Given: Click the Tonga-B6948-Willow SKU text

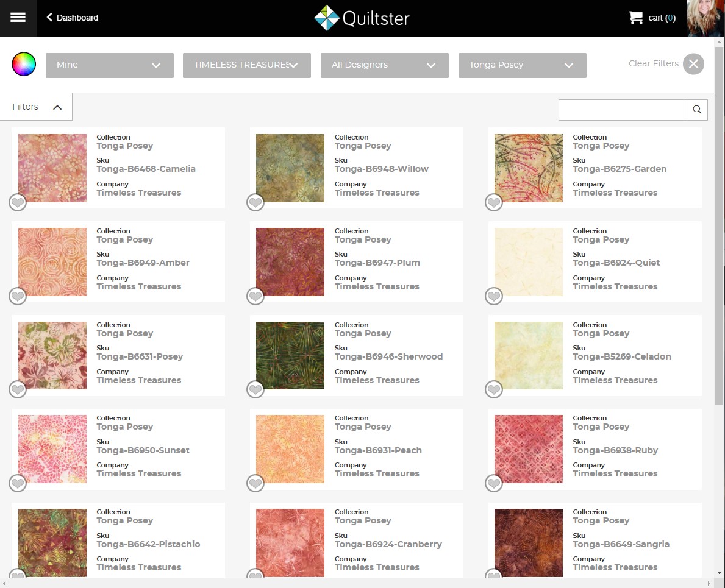Looking at the screenshot, I should (382, 169).
